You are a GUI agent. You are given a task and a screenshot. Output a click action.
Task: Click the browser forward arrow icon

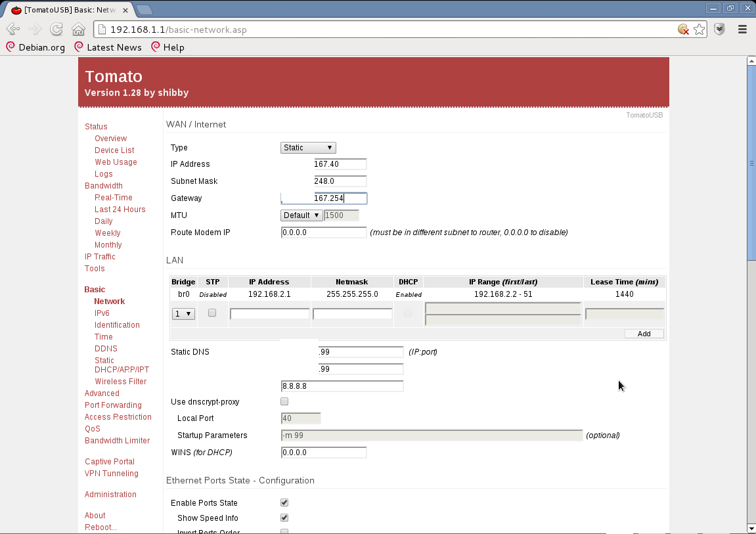pyautogui.click(x=35, y=30)
